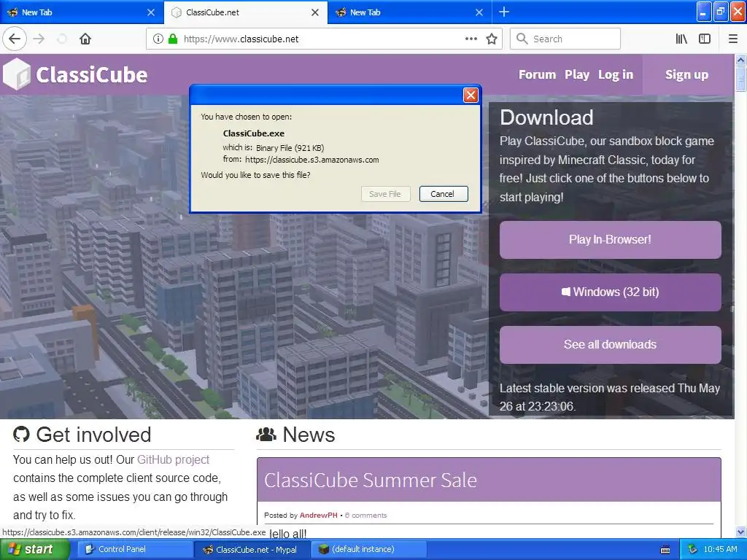Click the Download heading text

546,117
